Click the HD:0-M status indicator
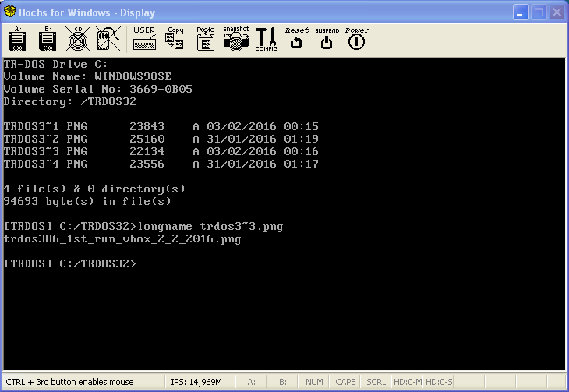The width and height of the screenshot is (569, 392). (407, 382)
